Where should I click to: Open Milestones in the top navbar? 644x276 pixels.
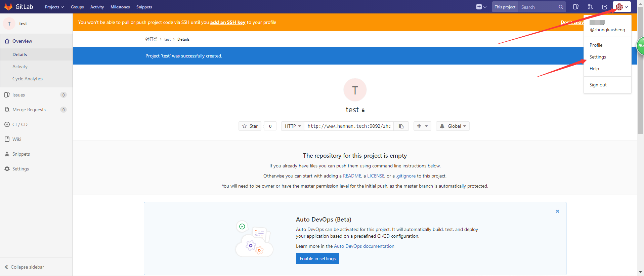point(120,7)
